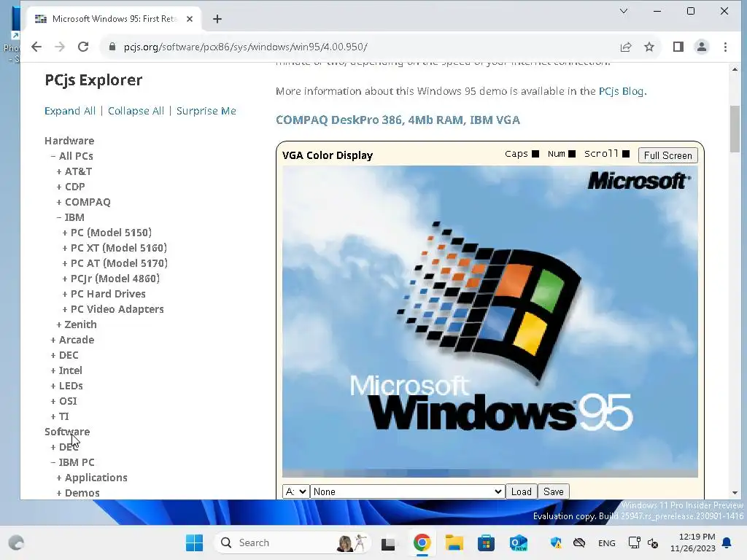Select the Microsoft Windows 95 tab

point(113,19)
